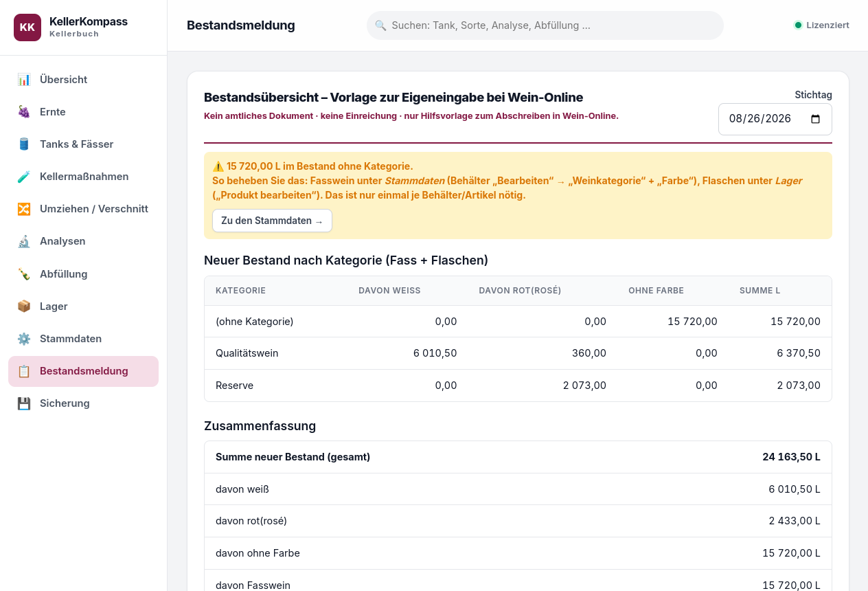
Task: Click the Zusammenfassung heading
Action: (x=260, y=426)
